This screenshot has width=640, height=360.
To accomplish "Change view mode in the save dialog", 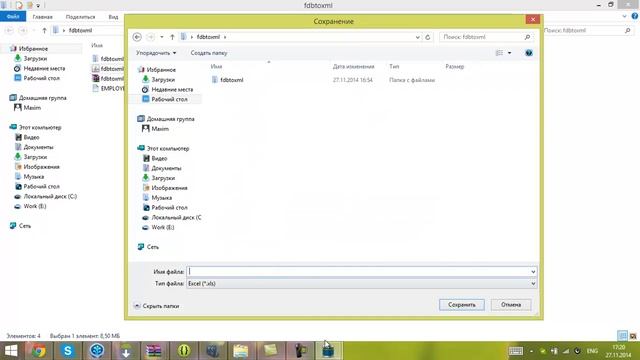I will tap(499, 53).
